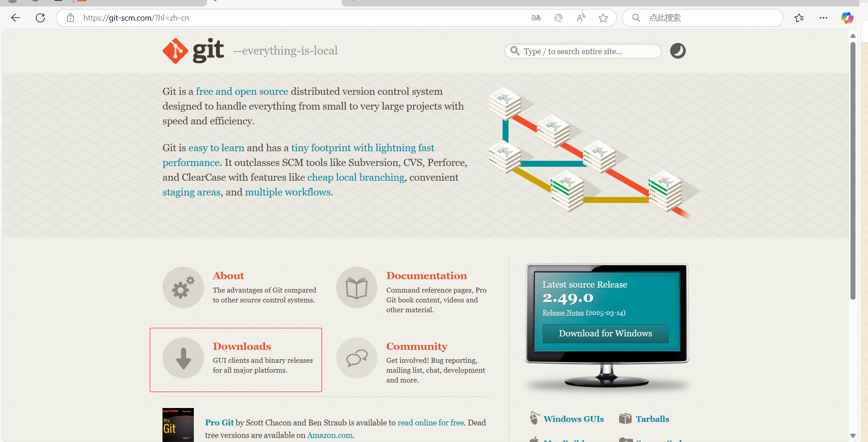868x442 pixels.
Task: Open the Documentation heading link
Action: [427, 276]
